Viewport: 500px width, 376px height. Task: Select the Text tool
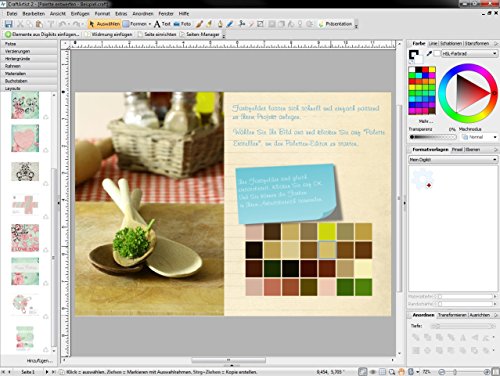click(162, 24)
